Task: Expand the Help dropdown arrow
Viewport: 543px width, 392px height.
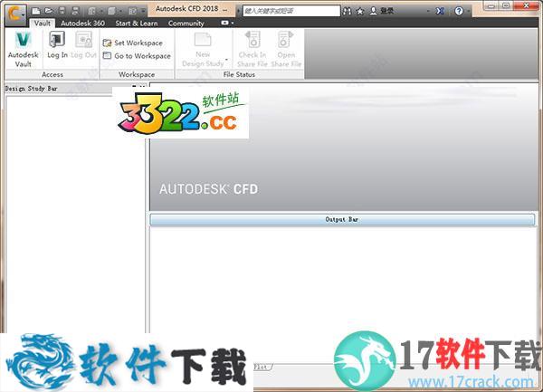Action: (x=468, y=11)
